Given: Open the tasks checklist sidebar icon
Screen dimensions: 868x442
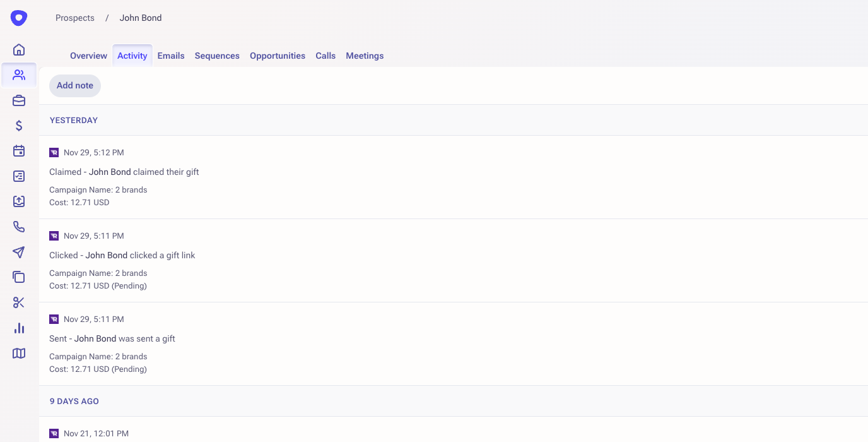Looking at the screenshot, I should (x=18, y=176).
